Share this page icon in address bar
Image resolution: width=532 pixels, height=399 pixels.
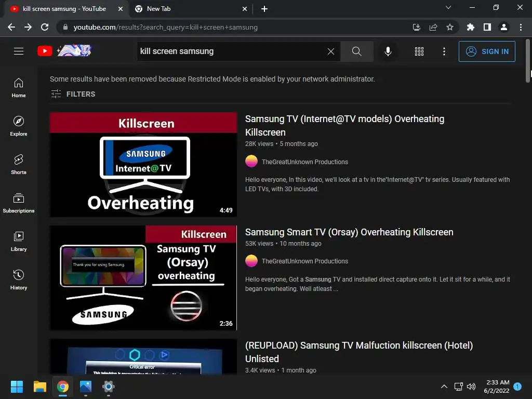tap(433, 27)
